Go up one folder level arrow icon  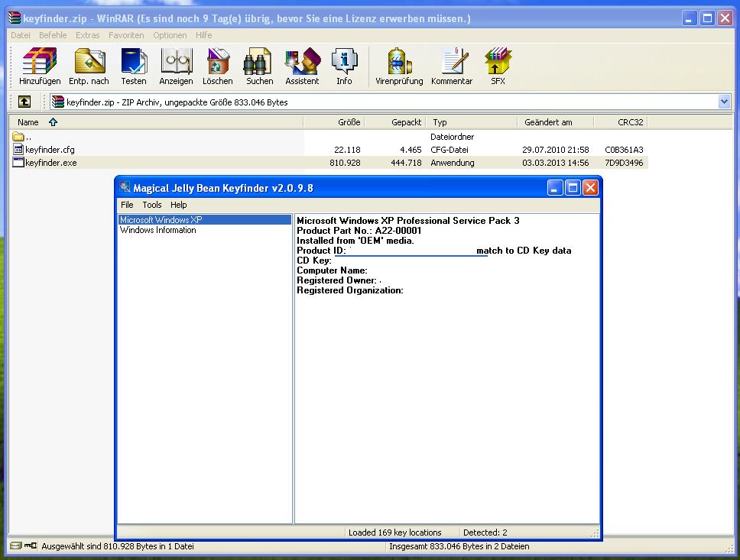click(x=24, y=102)
